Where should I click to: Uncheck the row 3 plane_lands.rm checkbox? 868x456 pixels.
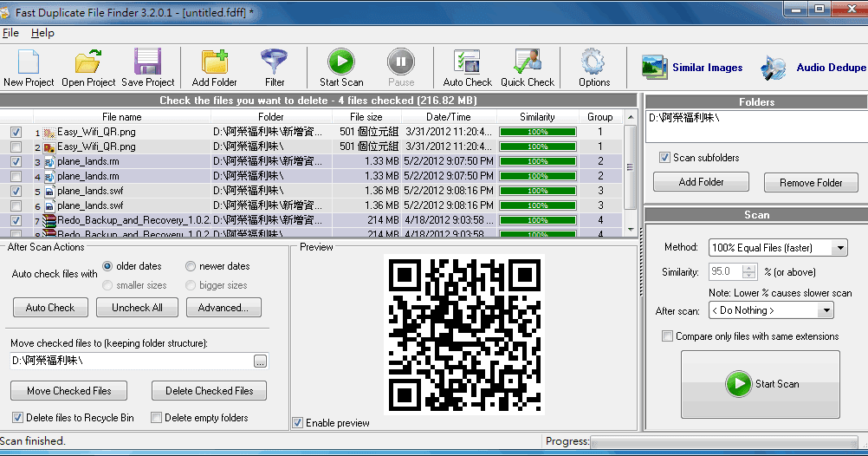[x=16, y=162]
